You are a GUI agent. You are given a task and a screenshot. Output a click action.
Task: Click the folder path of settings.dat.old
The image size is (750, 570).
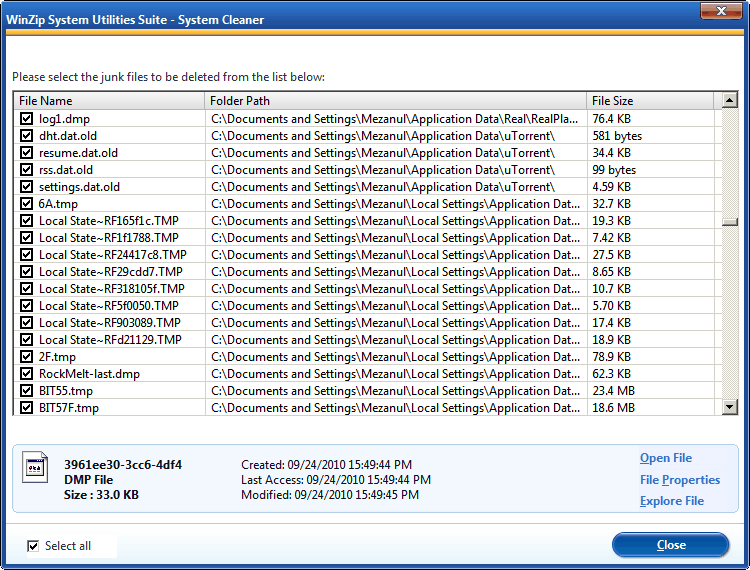[383, 186]
